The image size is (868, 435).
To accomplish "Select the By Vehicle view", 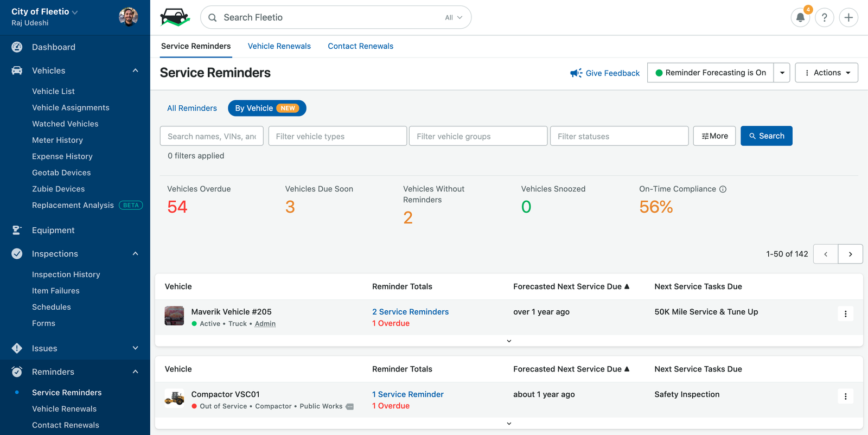I will (x=267, y=108).
